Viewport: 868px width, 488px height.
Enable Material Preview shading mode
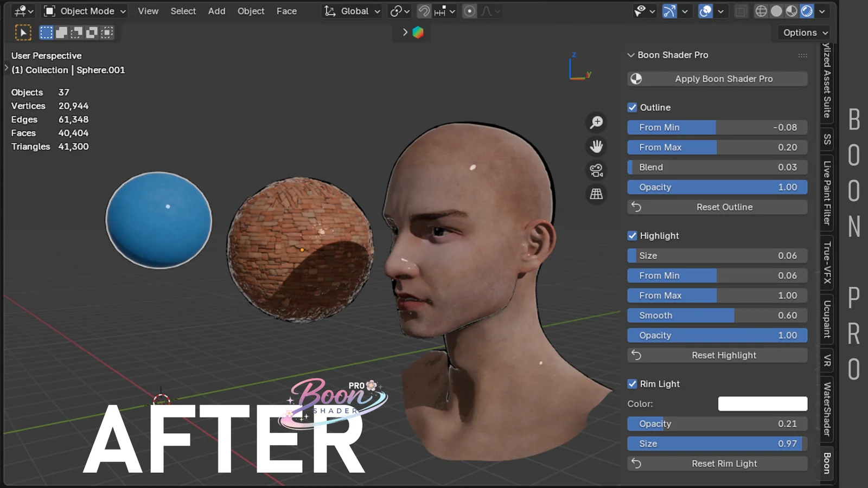(792, 11)
